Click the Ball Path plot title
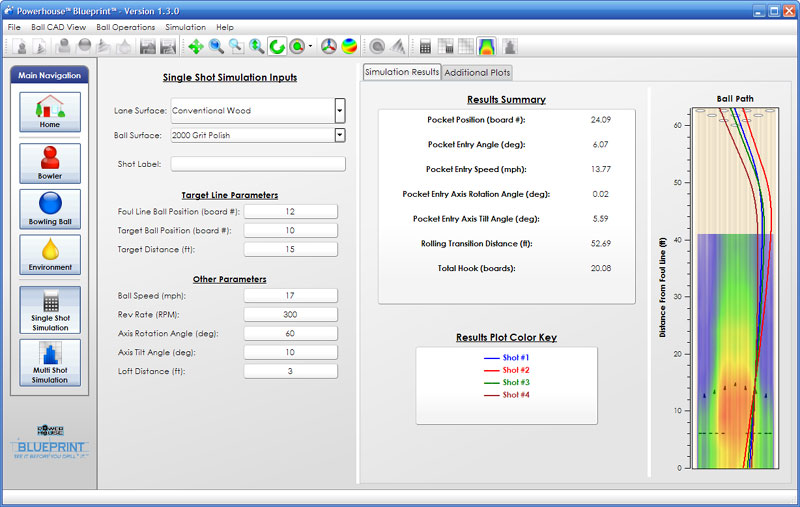This screenshot has height=507, width=800. click(735, 98)
